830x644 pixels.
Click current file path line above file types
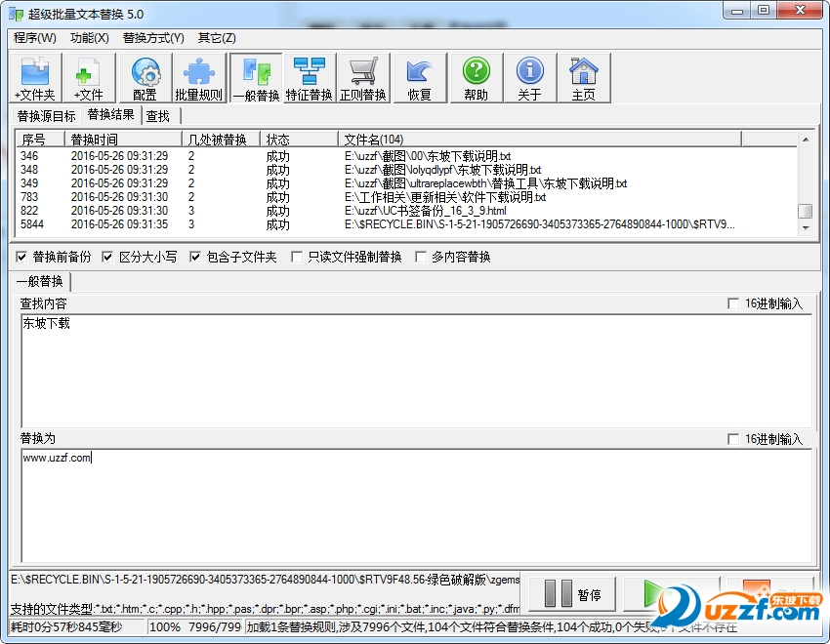click(265, 580)
